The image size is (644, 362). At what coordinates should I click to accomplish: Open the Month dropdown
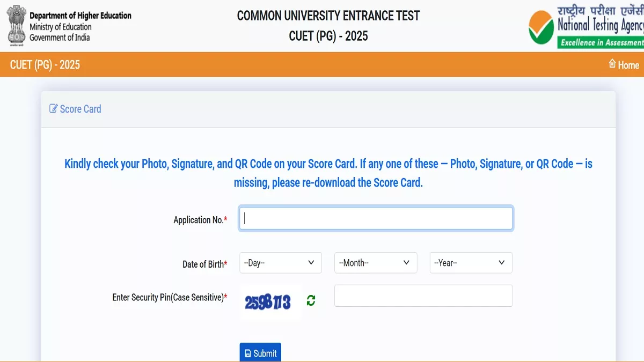376,263
